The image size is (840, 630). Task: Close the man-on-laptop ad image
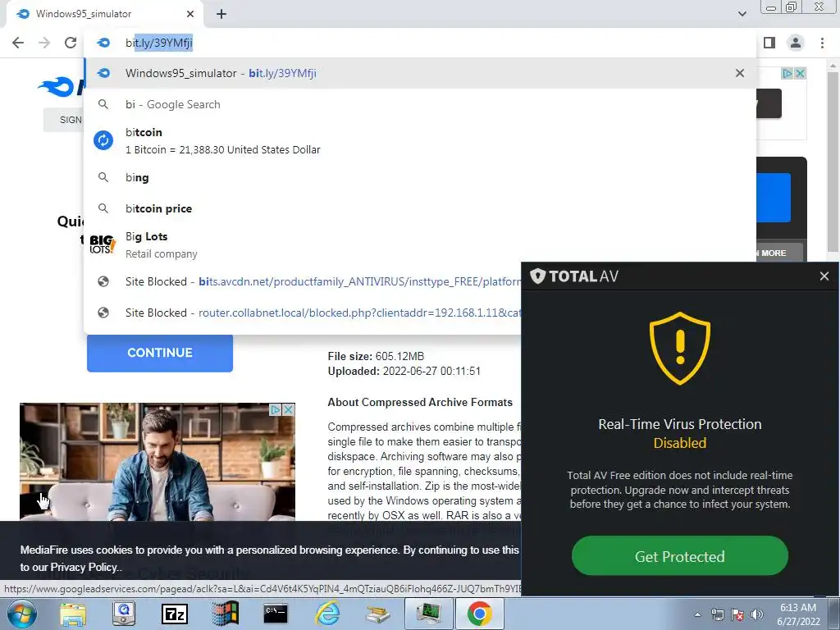[x=288, y=410]
